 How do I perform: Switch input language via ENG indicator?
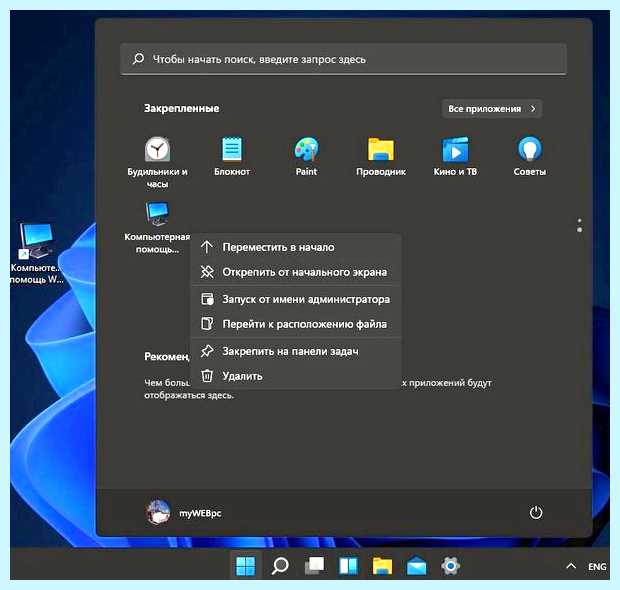click(x=597, y=566)
